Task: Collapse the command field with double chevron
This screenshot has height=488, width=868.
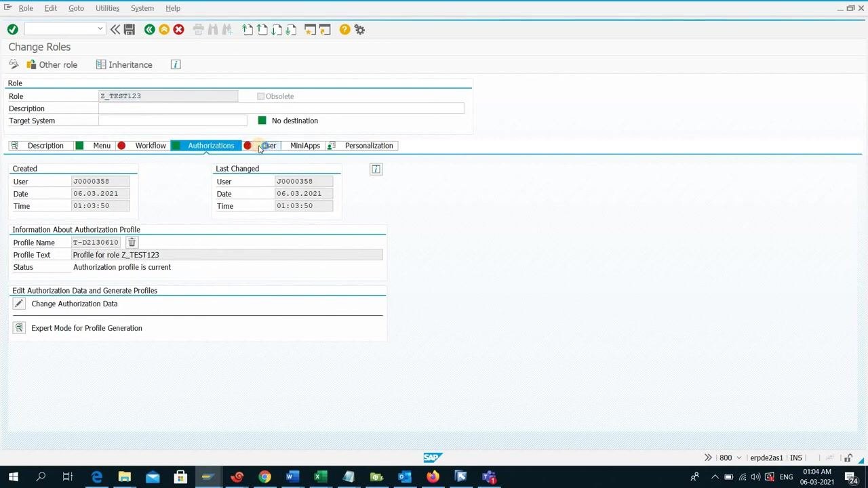Action: click(x=115, y=29)
